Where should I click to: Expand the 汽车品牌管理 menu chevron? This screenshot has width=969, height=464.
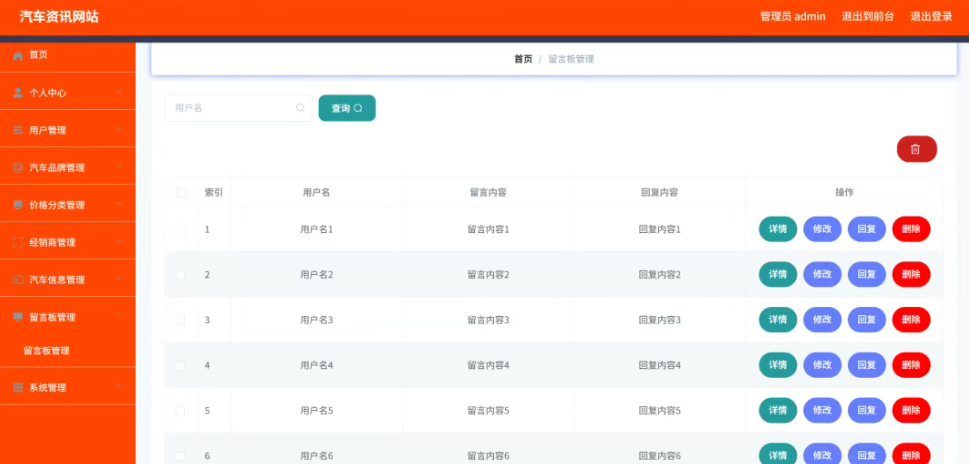119,167
